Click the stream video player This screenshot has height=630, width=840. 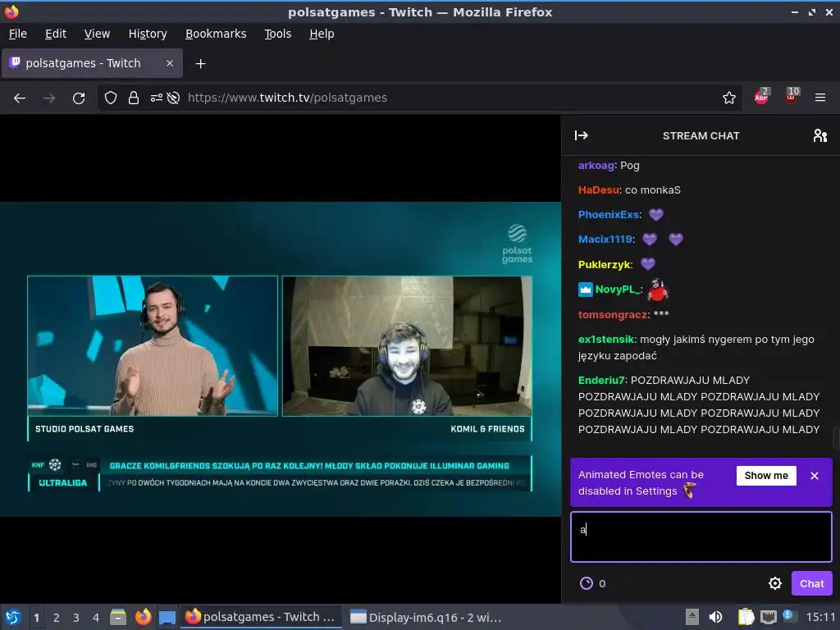pyautogui.click(x=281, y=358)
